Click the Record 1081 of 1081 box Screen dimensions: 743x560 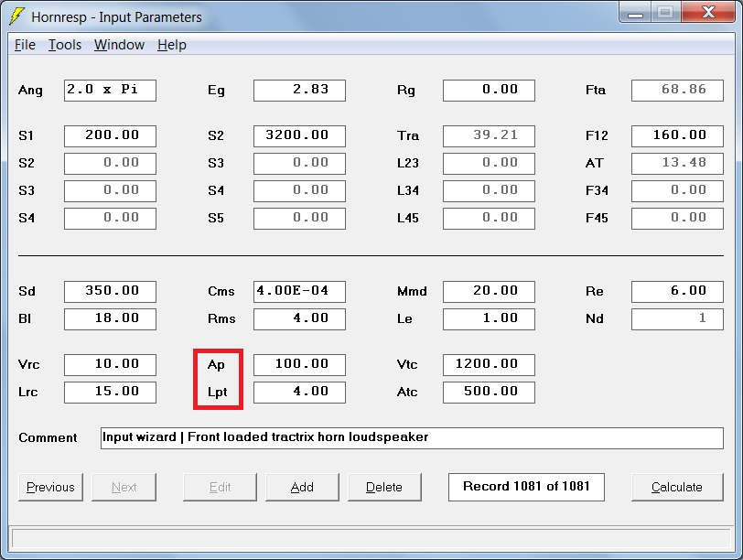[x=526, y=487]
